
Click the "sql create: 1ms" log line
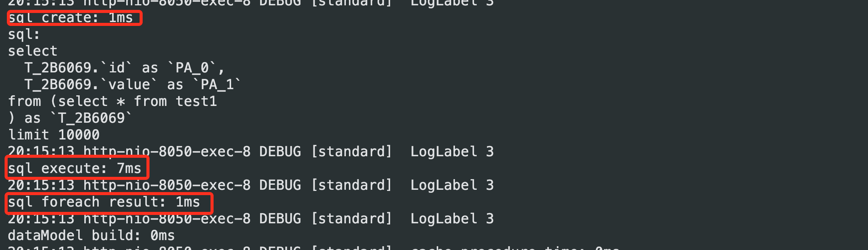(x=71, y=18)
